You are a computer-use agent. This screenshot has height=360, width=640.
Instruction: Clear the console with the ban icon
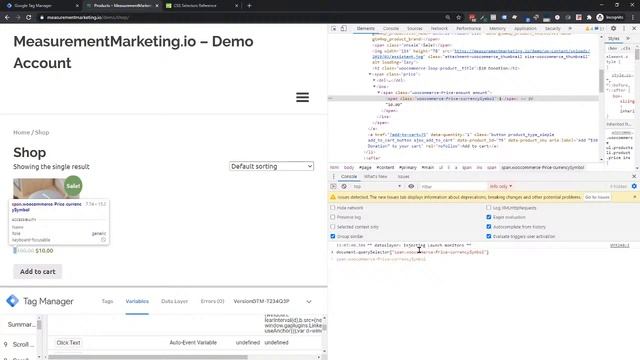(344, 187)
